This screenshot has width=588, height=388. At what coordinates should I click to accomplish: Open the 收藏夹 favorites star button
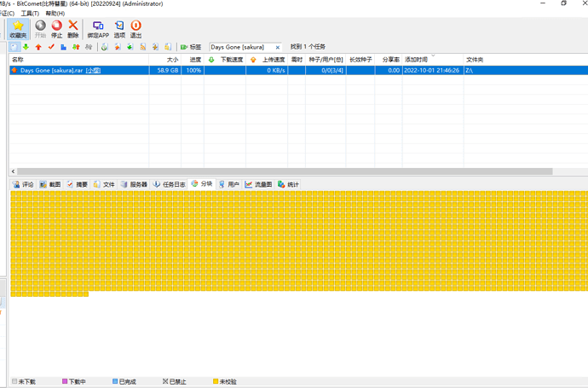click(18, 29)
